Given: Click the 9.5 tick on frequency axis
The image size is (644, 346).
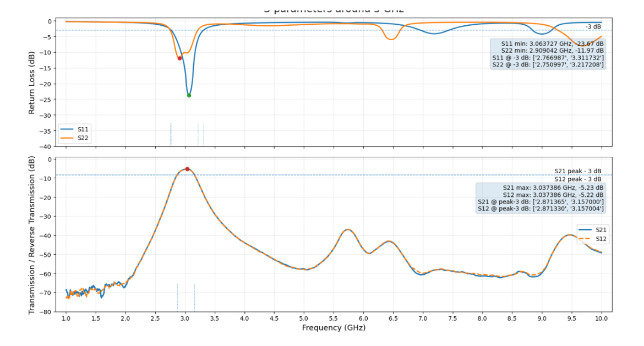Looking at the screenshot, I should coord(572,318).
